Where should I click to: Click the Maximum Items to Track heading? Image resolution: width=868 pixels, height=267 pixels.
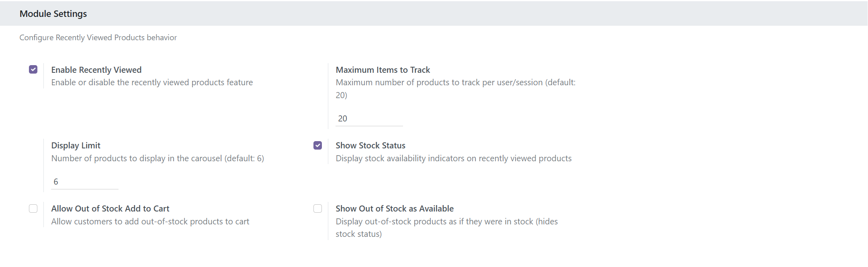click(383, 70)
